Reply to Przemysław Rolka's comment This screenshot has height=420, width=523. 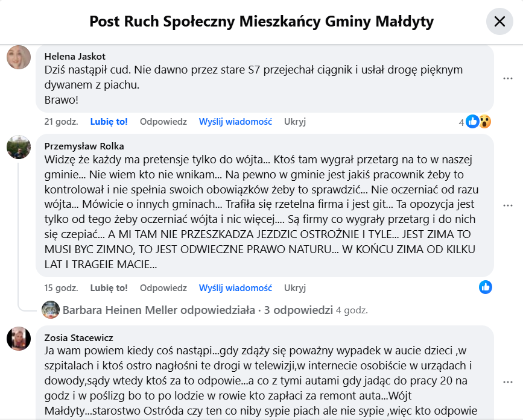coord(163,287)
